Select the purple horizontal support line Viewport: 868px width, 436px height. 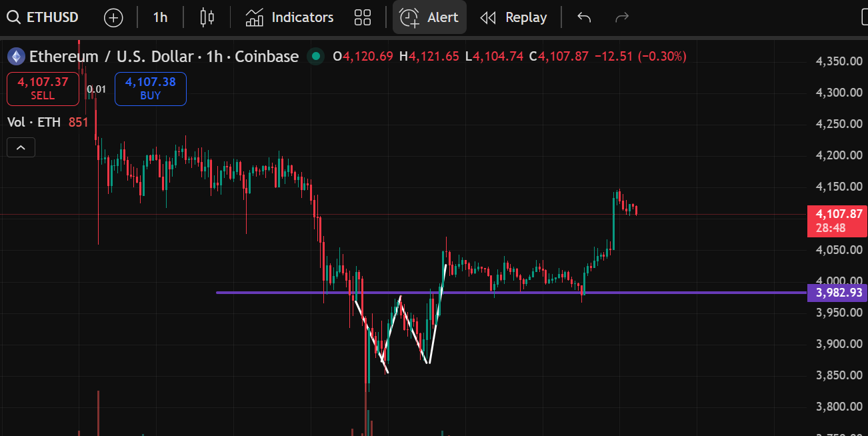pos(511,292)
